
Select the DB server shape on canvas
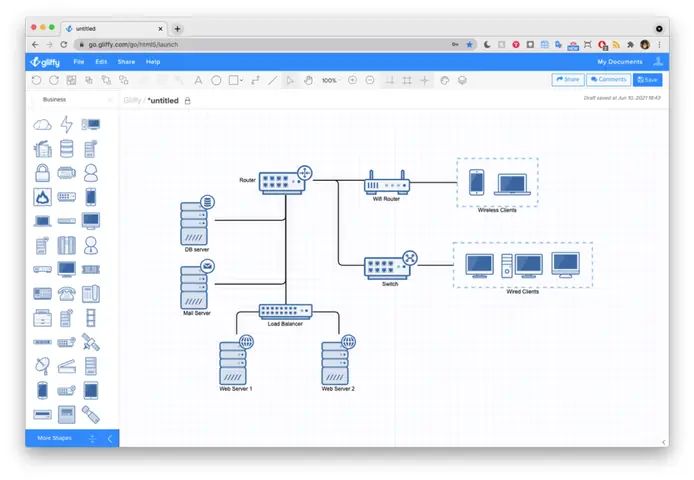197,220
